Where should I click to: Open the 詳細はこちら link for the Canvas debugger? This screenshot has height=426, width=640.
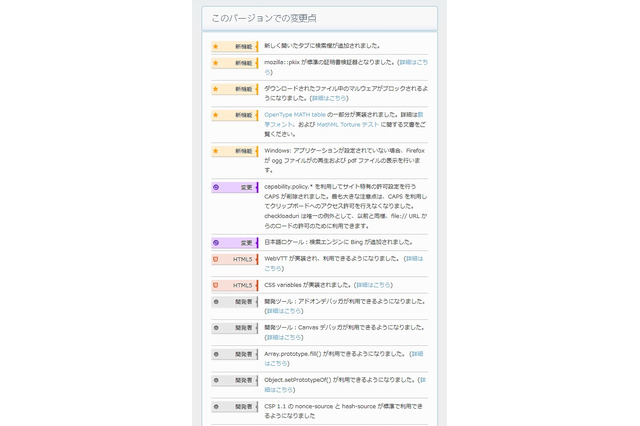point(284,337)
